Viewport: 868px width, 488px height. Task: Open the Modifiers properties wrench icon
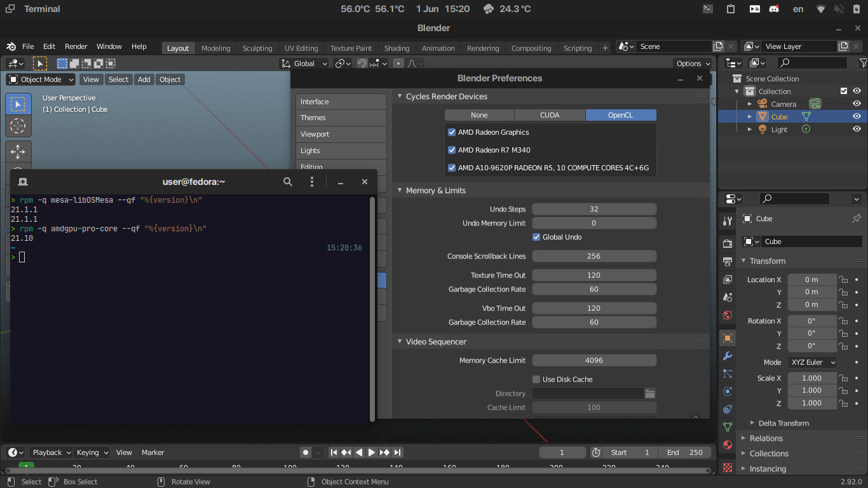pyautogui.click(x=728, y=356)
